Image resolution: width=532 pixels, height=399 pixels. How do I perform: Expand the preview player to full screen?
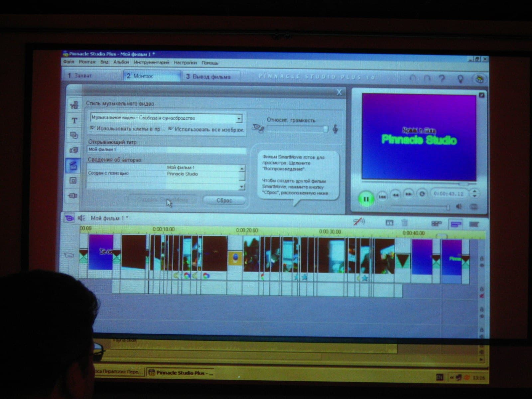[x=481, y=95]
